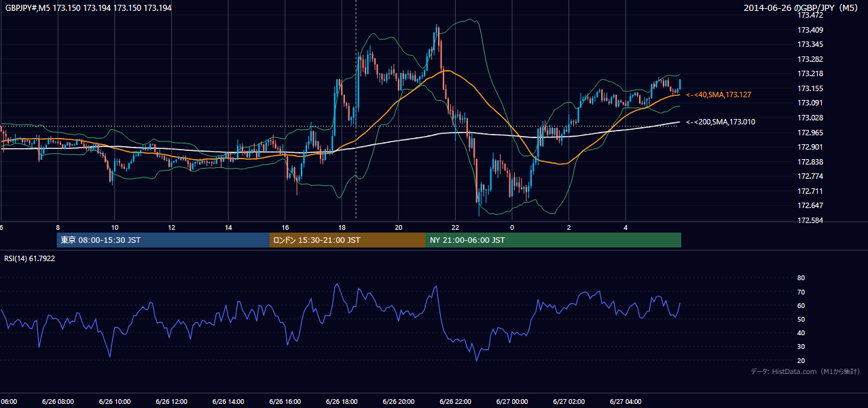Viewport: 868px width, 408px height.
Task: Click hour 4 on the chart time axis
Action: click(626, 227)
